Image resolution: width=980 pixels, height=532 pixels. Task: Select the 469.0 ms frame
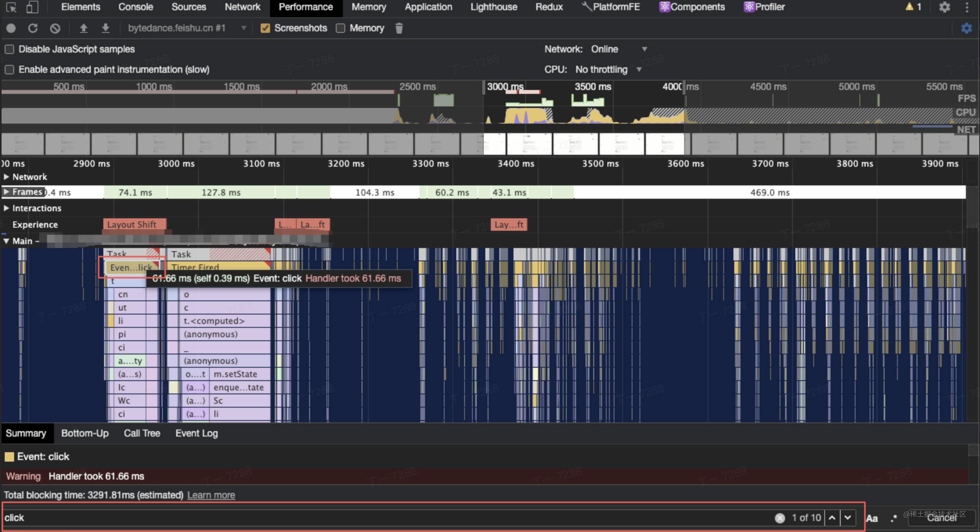[770, 192]
